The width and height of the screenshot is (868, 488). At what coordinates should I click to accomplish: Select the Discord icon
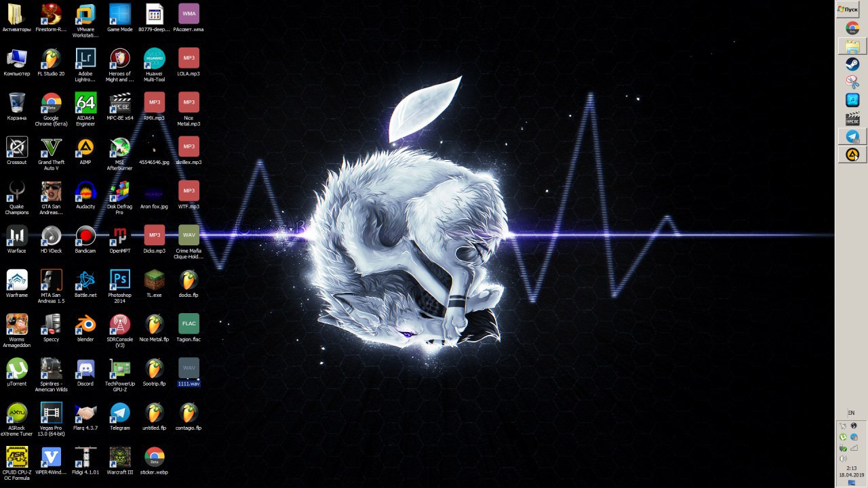pos(85,372)
